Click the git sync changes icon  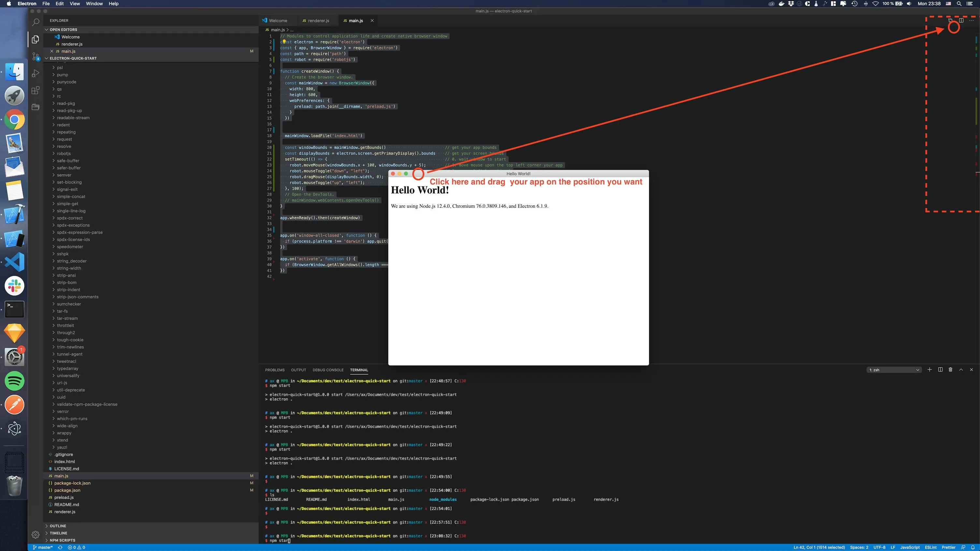tap(60, 547)
